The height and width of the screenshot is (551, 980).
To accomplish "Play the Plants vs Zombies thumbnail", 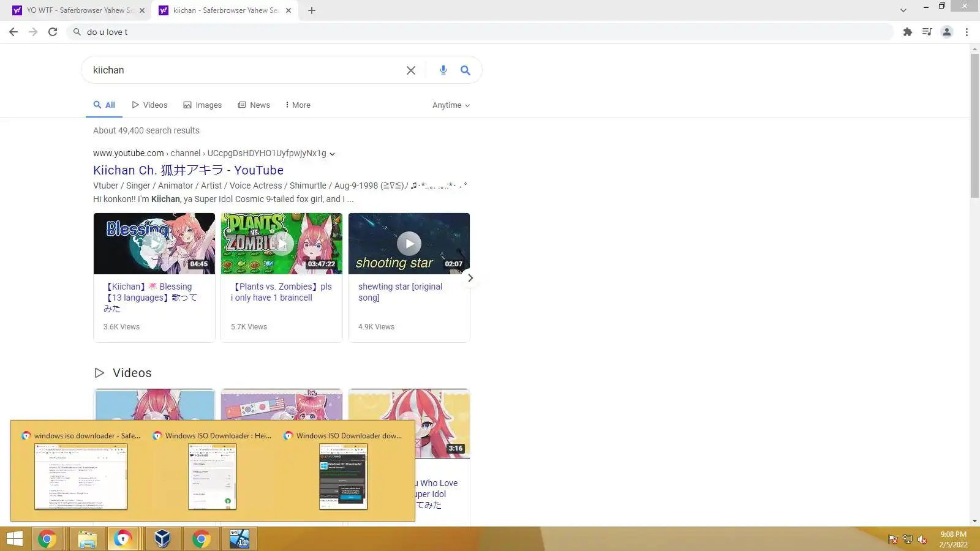I will [x=282, y=244].
